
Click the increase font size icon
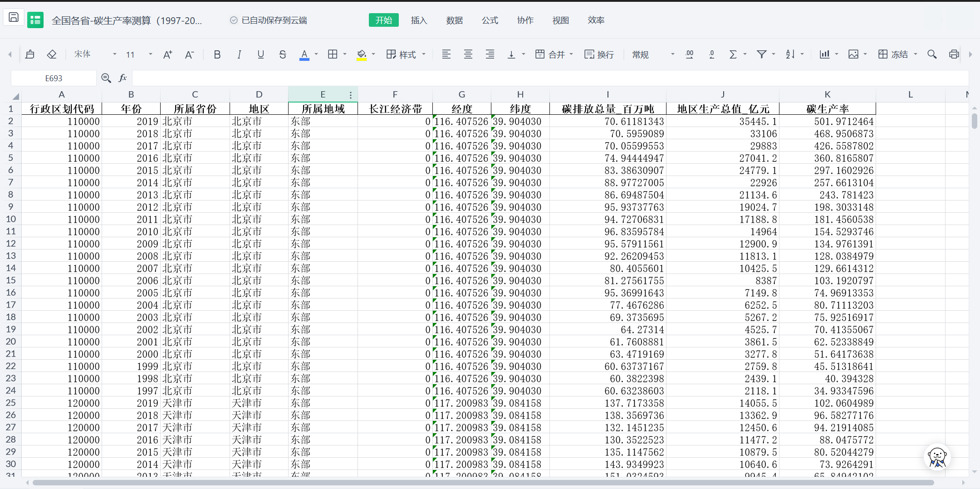pos(167,54)
